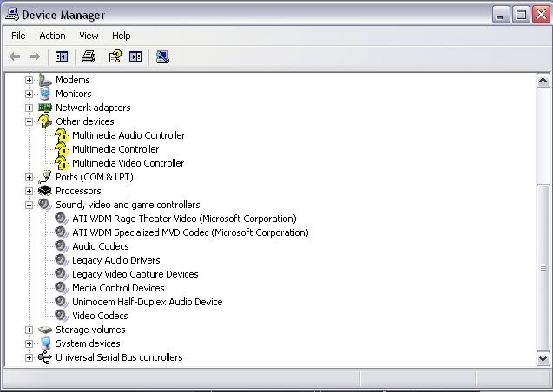This screenshot has width=553, height=392.
Task: Expand the Monitors node
Action: (29, 94)
